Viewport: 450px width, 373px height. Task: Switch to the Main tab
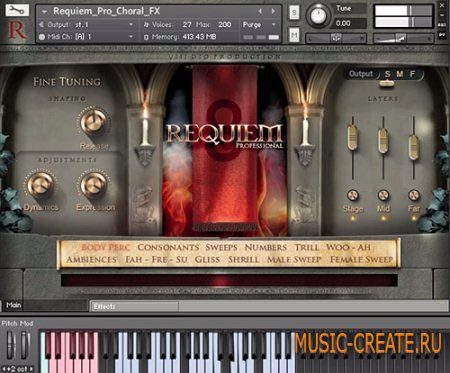coord(13,305)
